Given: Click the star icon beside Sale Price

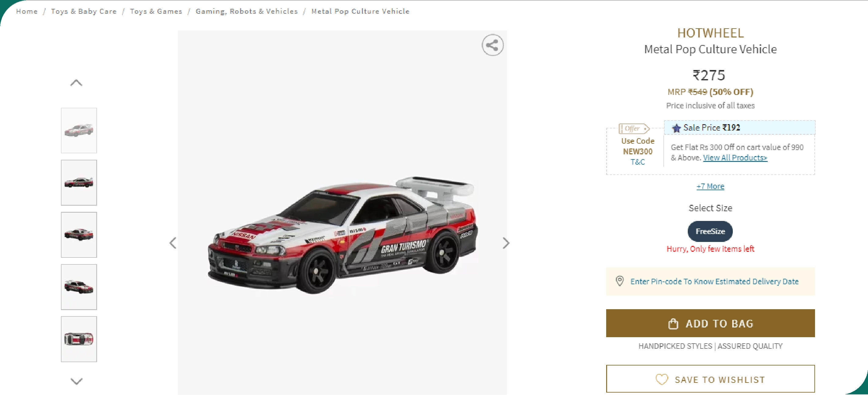Looking at the screenshot, I should (x=676, y=128).
